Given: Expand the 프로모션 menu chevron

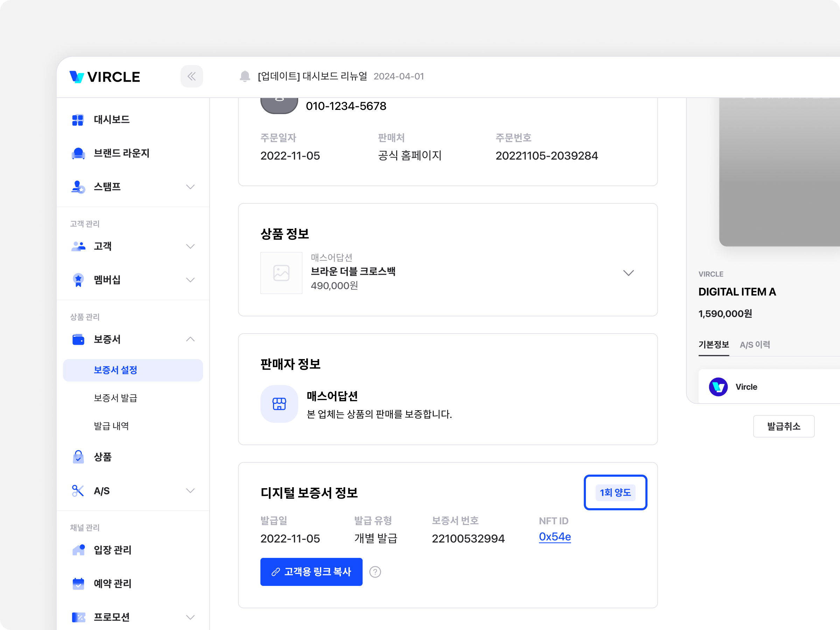Looking at the screenshot, I should tap(190, 617).
